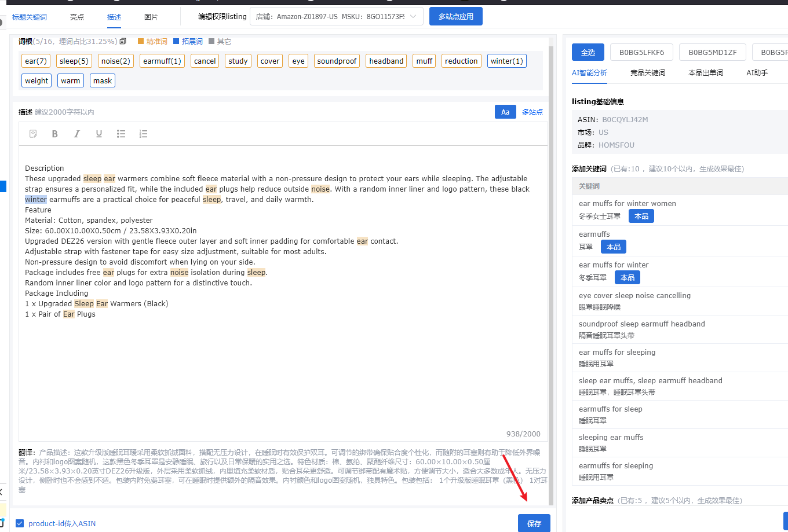The width and height of the screenshot is (788, 532).
Task: Toggle italic formatting in description editor
Action: [x=76, y=134]
